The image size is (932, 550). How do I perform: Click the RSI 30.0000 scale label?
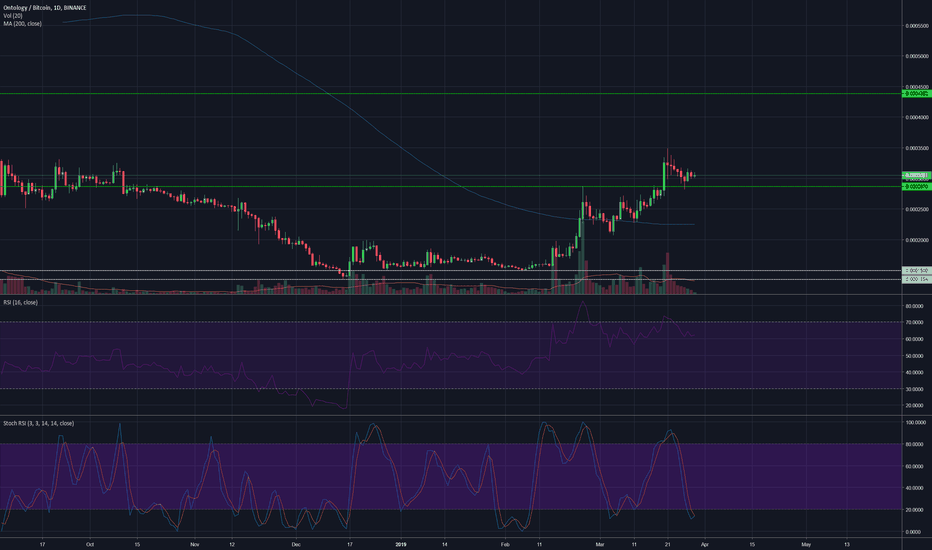coord(914,389)
